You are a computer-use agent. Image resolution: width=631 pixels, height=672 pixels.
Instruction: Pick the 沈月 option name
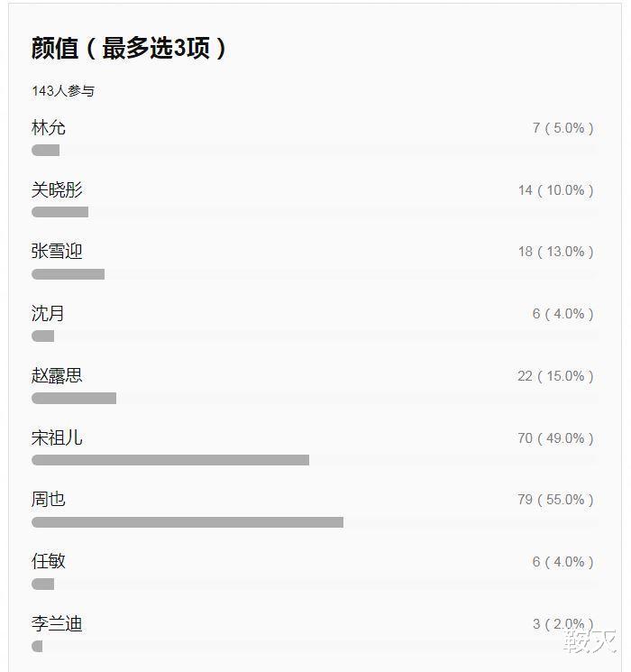tap(48, 313)
